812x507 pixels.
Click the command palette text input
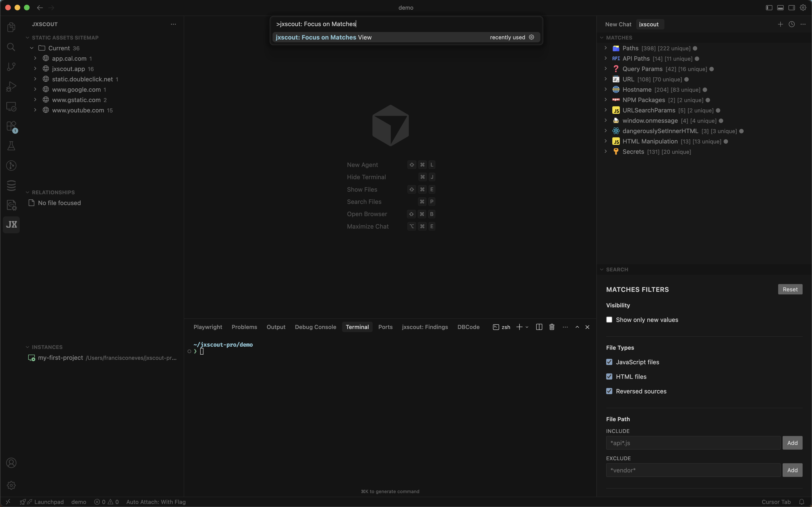click(406, 24)
